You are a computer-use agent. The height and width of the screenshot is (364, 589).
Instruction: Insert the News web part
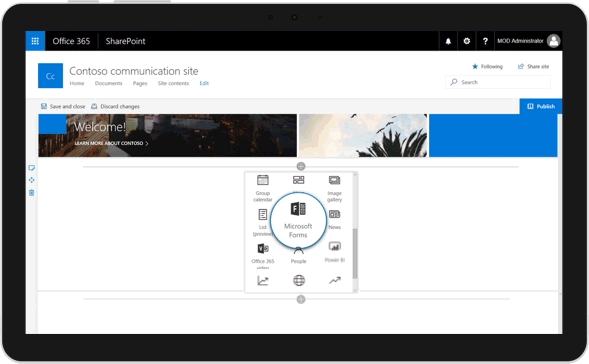click(x=334, y=220)
